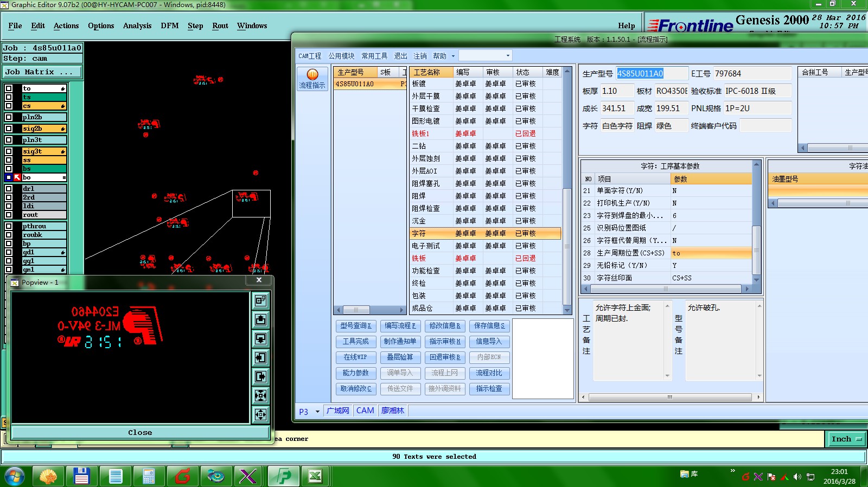Open the CAM工程 menu
Image resolution: width=868 pixels, height=487 pixels.
310,56
